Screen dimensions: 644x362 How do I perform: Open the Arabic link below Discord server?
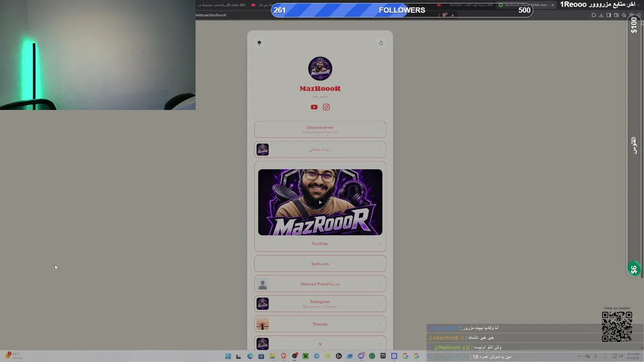point(320,149)
